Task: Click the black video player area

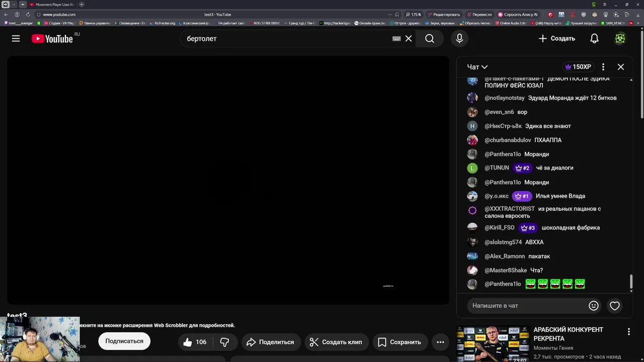Action: point(228,180)
